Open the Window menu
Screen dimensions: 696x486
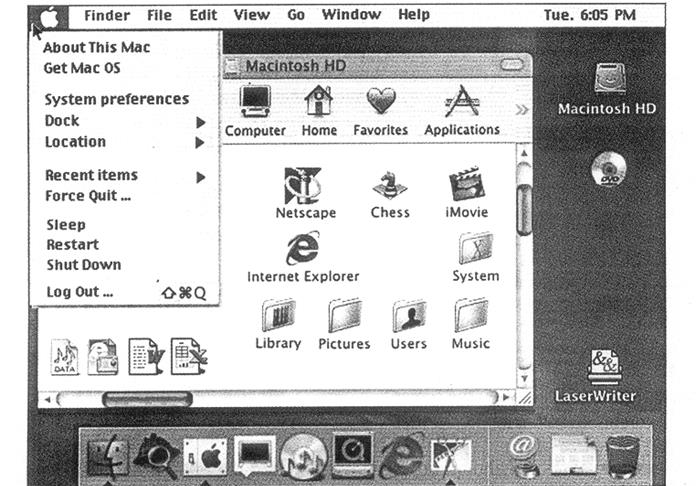(351, 15)
